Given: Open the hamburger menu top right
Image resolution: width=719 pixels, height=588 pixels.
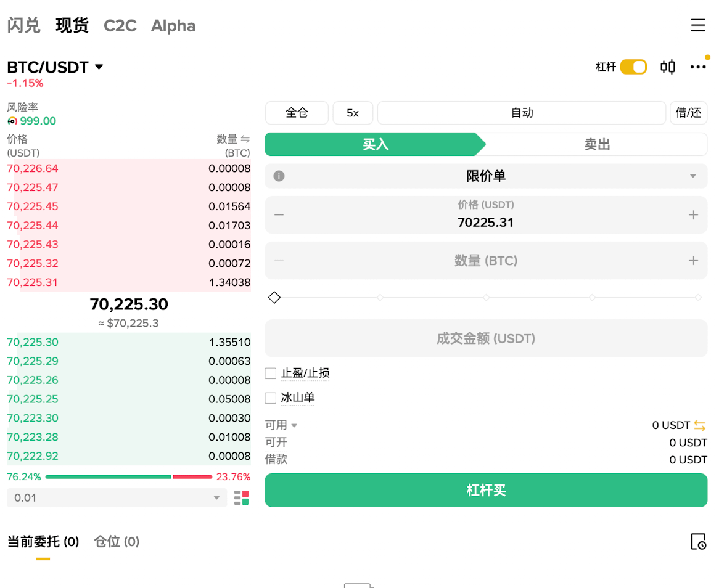Looking at the screenshot, I should [x=698, y=25].
